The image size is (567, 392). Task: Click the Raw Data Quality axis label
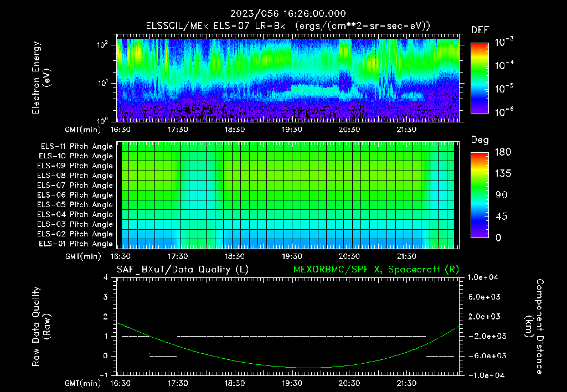pos(41,327)
